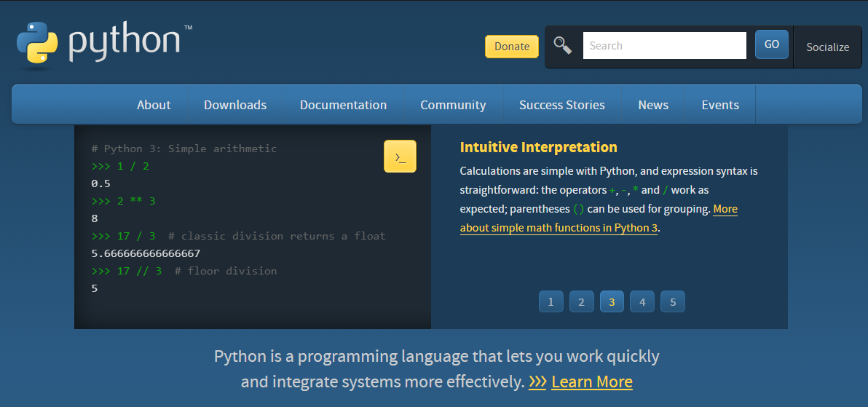Click the magnifying glass search icon
This screenshot has width=868, height=407.
[562, 45]
